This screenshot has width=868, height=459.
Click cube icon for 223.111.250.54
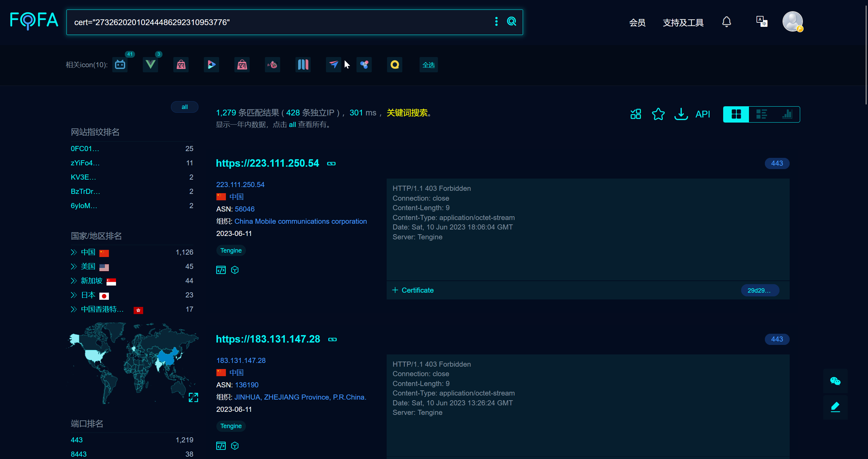[235, 270]
